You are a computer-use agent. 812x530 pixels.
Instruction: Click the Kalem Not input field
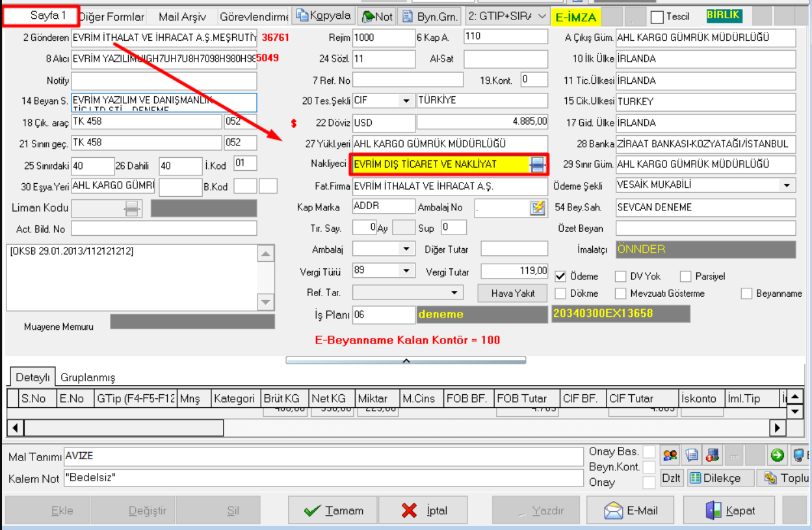point(324,478)
